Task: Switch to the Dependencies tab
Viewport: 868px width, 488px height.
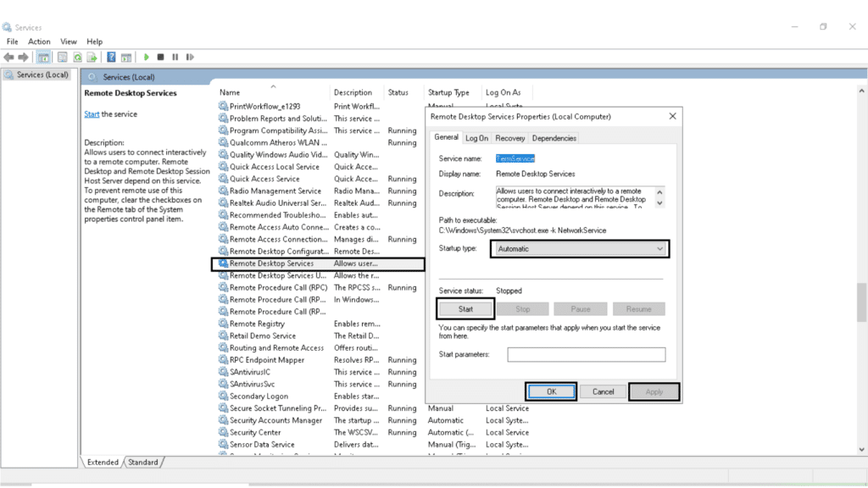Action: pos(554,138)
